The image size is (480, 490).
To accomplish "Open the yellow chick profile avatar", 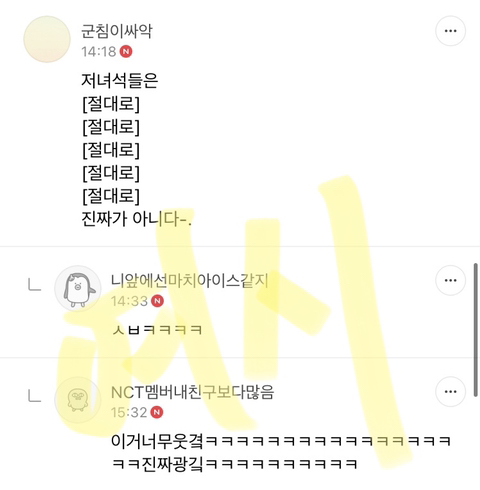I will [78, 400].
